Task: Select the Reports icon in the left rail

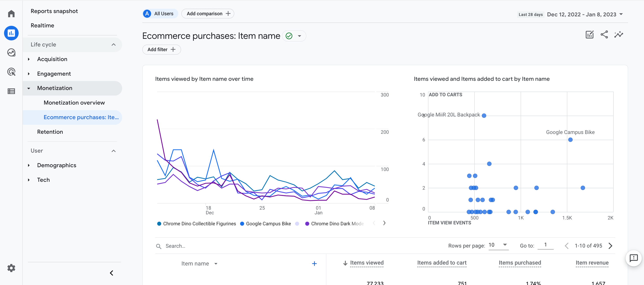Action: (x=11, y=33)
